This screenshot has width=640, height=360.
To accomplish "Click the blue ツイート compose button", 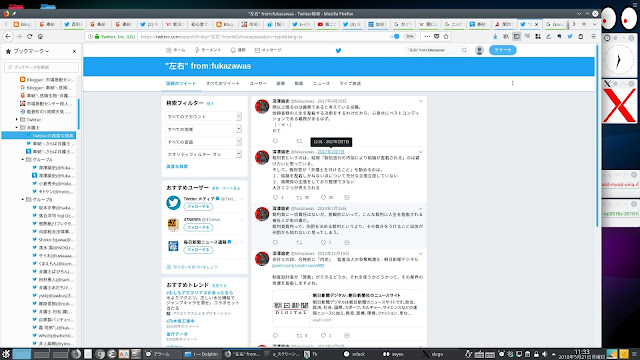I will click(502, 50).
